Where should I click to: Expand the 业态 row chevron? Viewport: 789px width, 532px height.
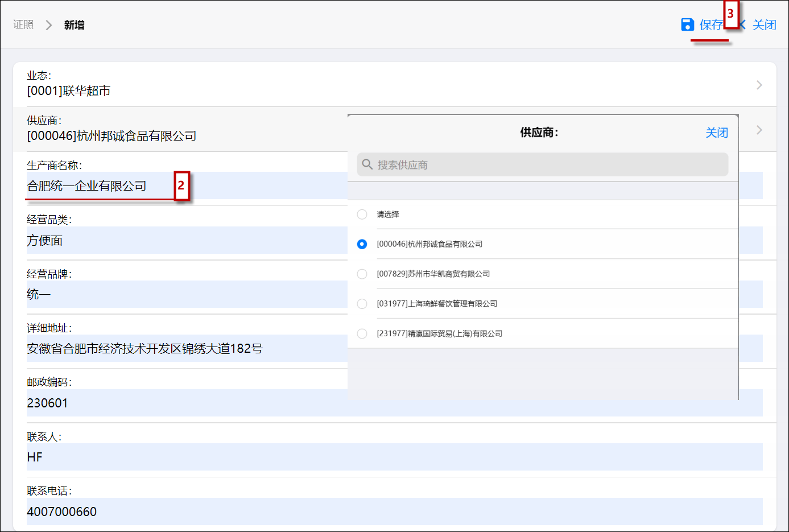[759, 85]
